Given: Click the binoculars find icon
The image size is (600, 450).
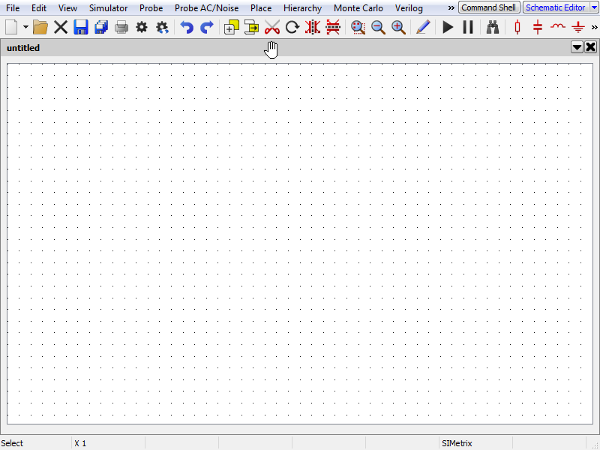Looking at the screenshot, I should pos(492,27).
